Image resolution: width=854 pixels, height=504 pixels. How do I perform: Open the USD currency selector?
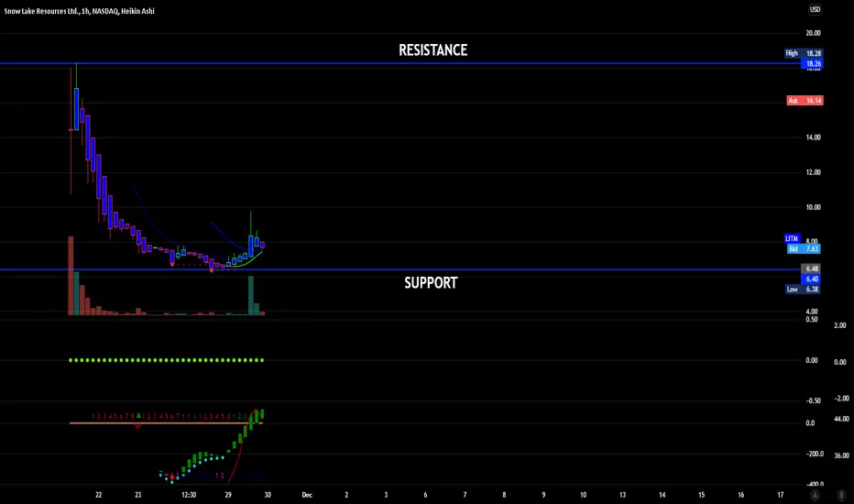pos(815,9)
